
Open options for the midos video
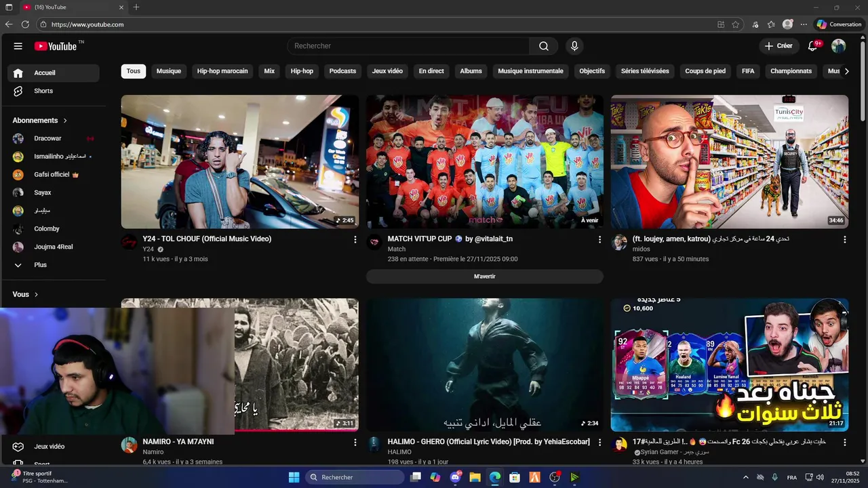tap(844, 239)
